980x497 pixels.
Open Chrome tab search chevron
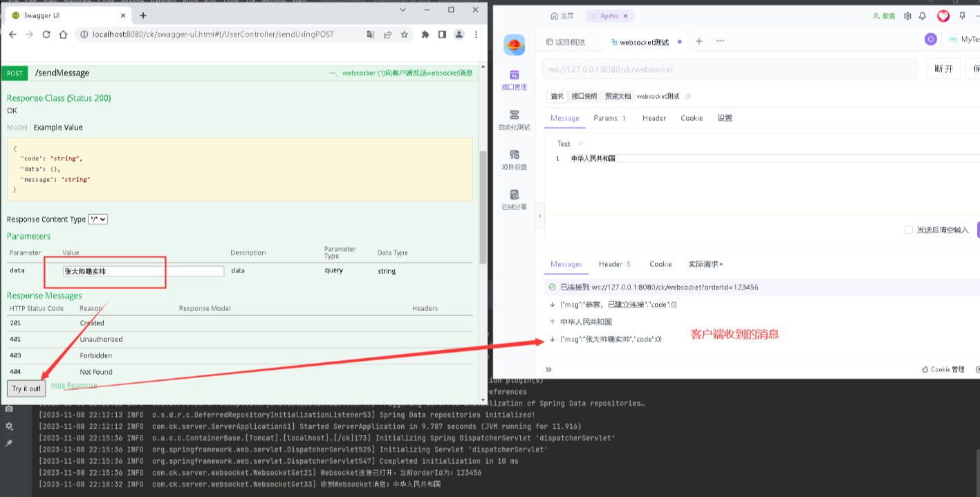point(403,10)
